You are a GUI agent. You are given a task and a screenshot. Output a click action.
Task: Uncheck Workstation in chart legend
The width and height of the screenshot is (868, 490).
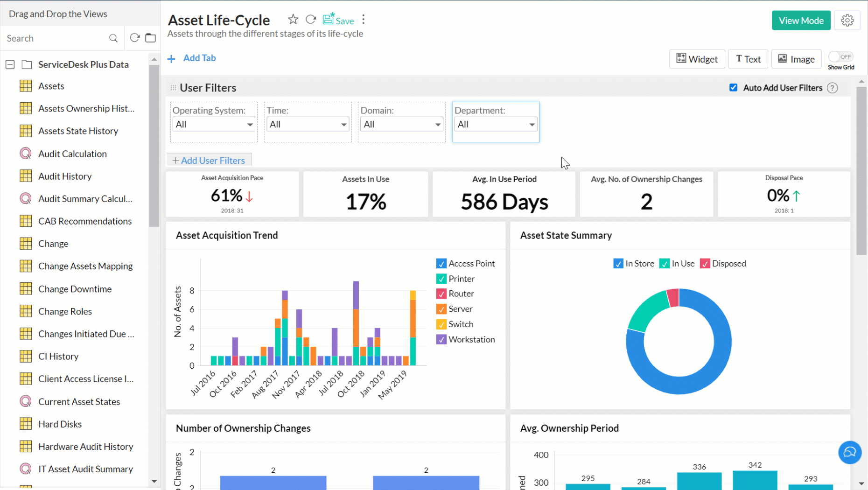(x=441, y=339)
